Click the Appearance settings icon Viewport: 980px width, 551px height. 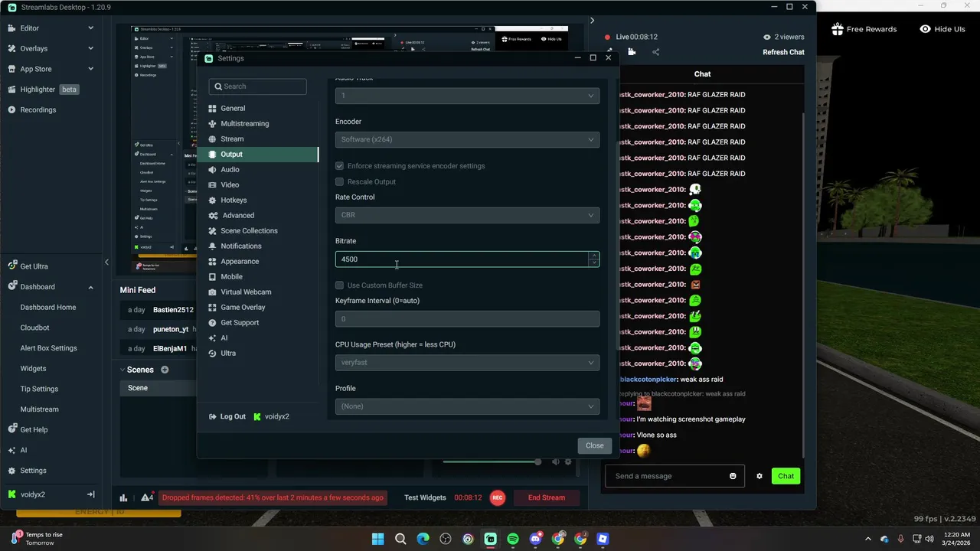213,261
